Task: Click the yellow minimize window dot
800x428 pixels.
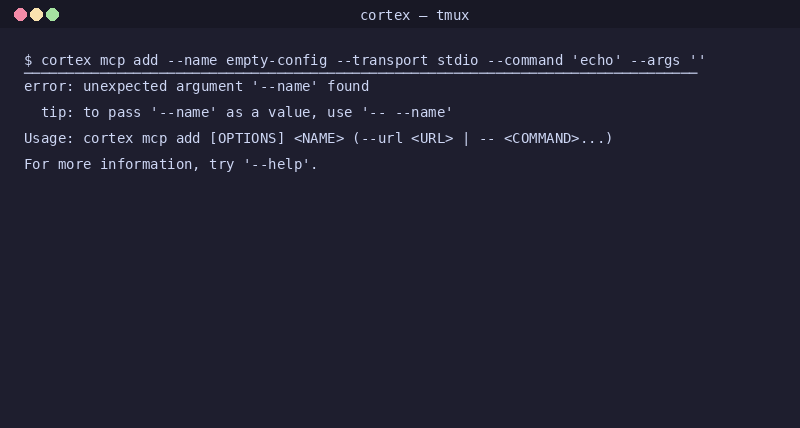Action: coord(36,15)
